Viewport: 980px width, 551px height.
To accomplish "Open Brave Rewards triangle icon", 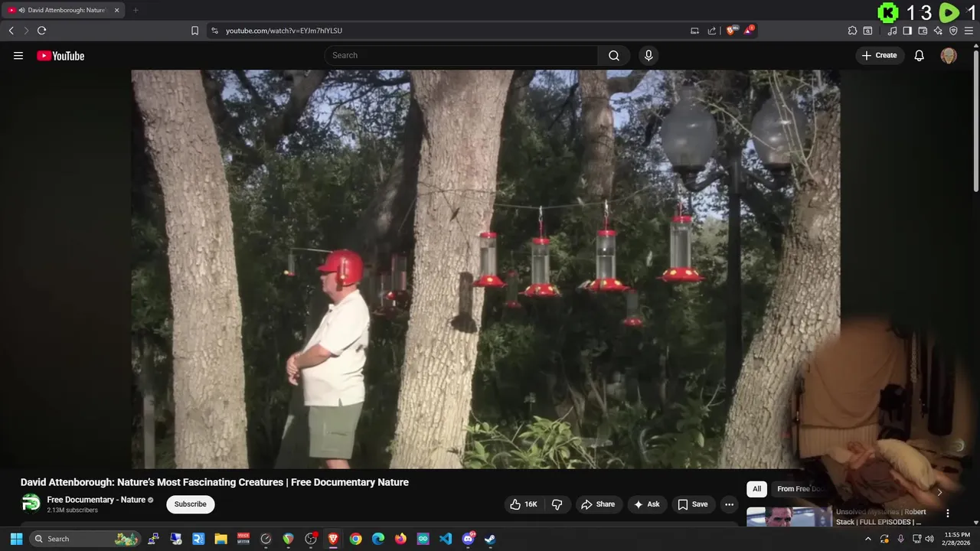I will click(749, 31).
